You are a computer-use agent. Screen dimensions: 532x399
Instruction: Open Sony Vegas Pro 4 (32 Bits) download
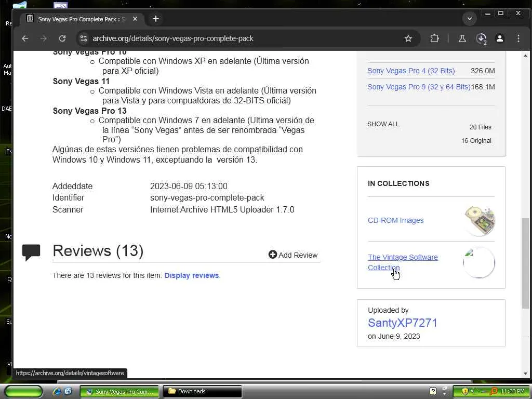tap(411, 71)
